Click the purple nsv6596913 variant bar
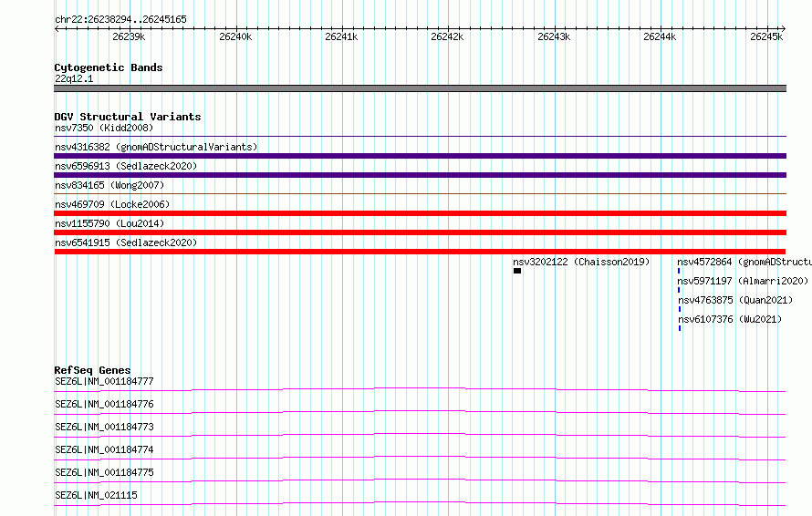Viewport: 812px width, 516px height. click(420, 175)
